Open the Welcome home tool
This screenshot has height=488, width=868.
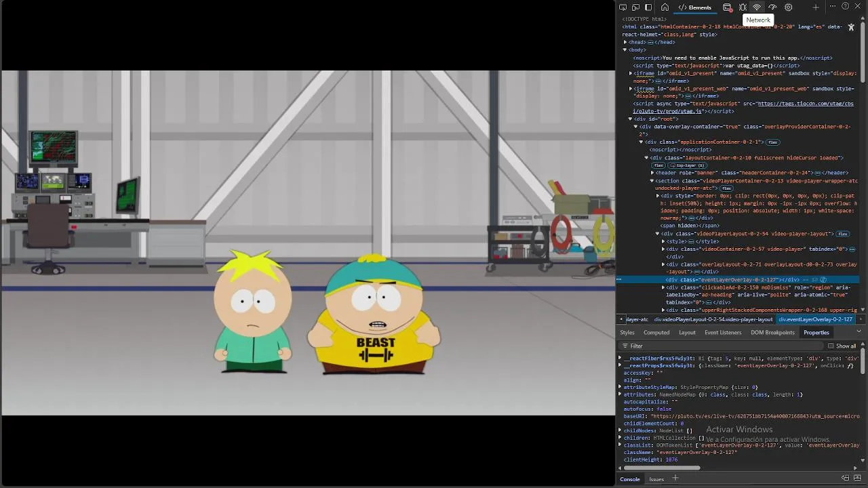click(665, 7)
